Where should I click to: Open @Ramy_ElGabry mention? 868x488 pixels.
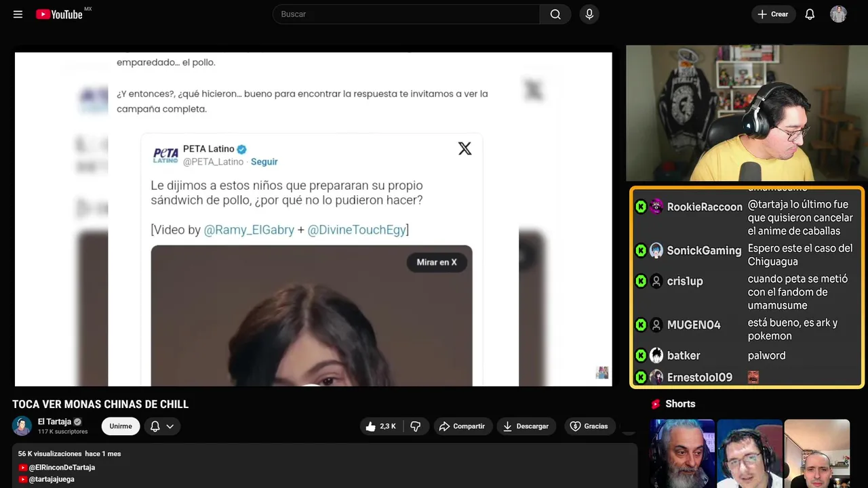coord(249,230)
